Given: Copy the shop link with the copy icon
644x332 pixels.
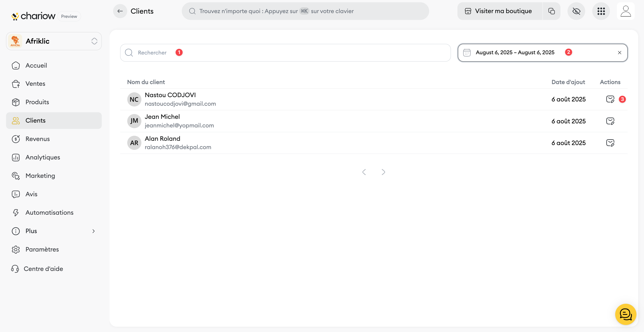Looking at the screenshot, I should pos(551,11).
